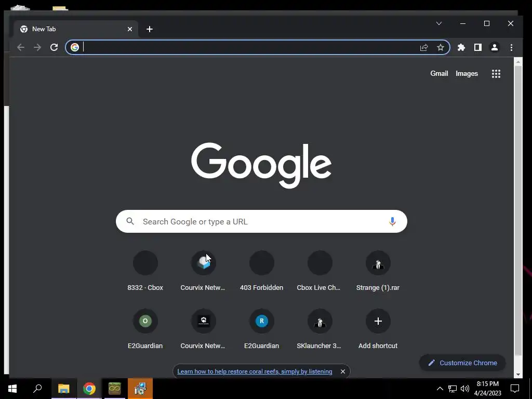
Task: Reload the current page
Action: 54,47
